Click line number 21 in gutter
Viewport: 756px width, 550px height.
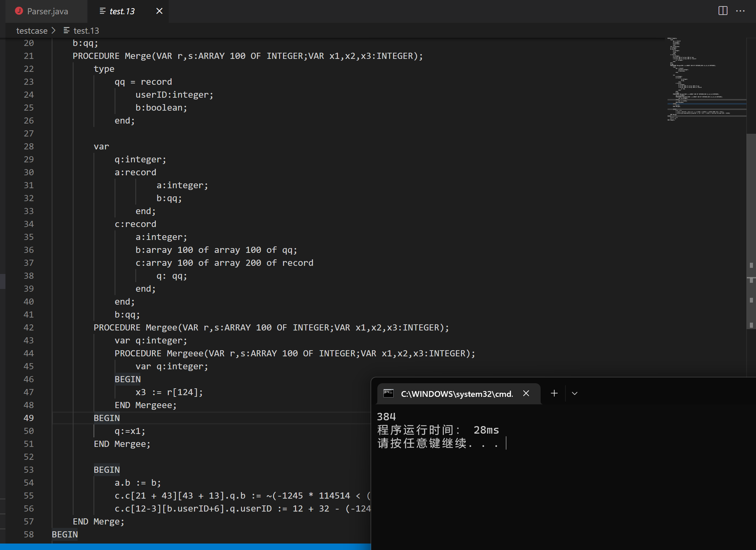[x=29, y=56]
